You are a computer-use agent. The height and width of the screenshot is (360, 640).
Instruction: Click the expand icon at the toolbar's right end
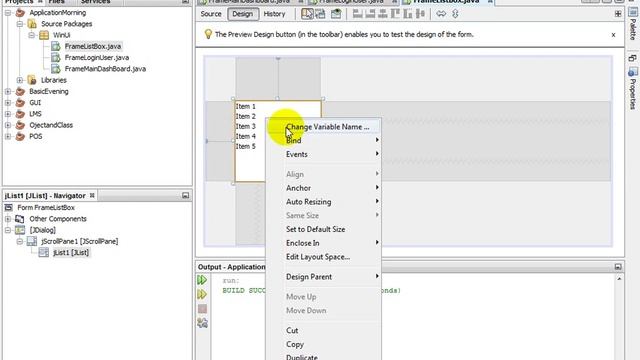click(618, 14)
